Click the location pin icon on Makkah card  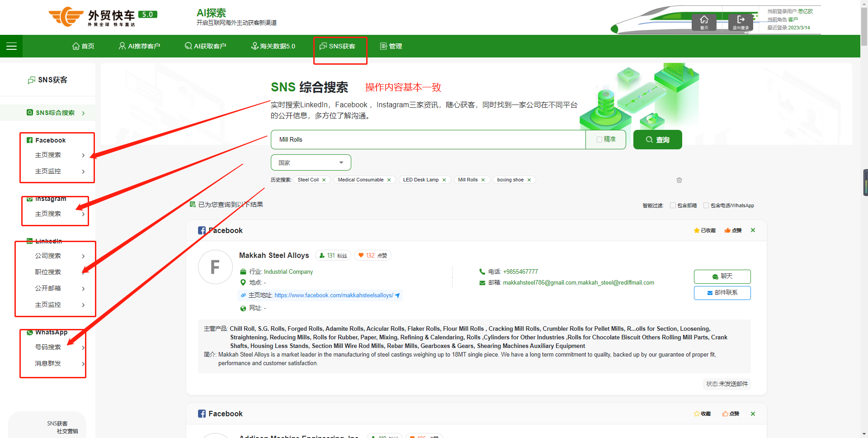point(243,282)
